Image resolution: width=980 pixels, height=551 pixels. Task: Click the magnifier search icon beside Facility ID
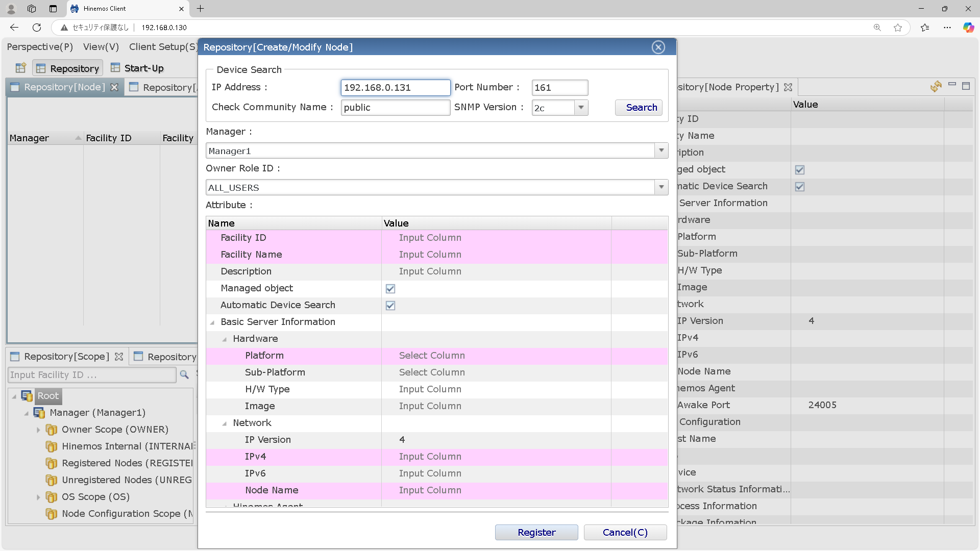(184, 375)
